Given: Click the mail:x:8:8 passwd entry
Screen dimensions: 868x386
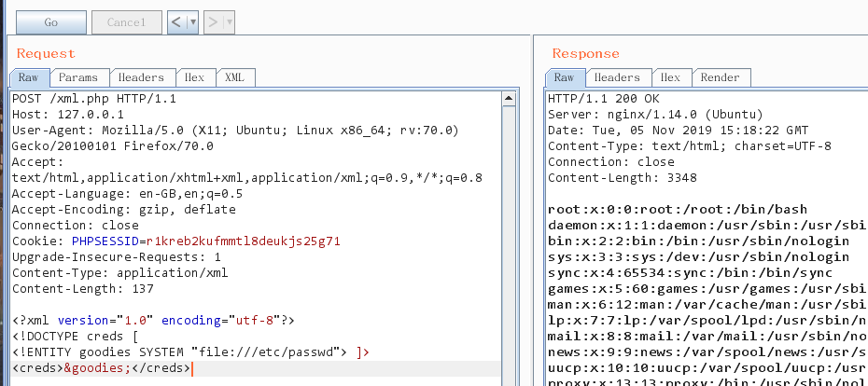Looking at the screenshot, I should (x=707, y=337).
